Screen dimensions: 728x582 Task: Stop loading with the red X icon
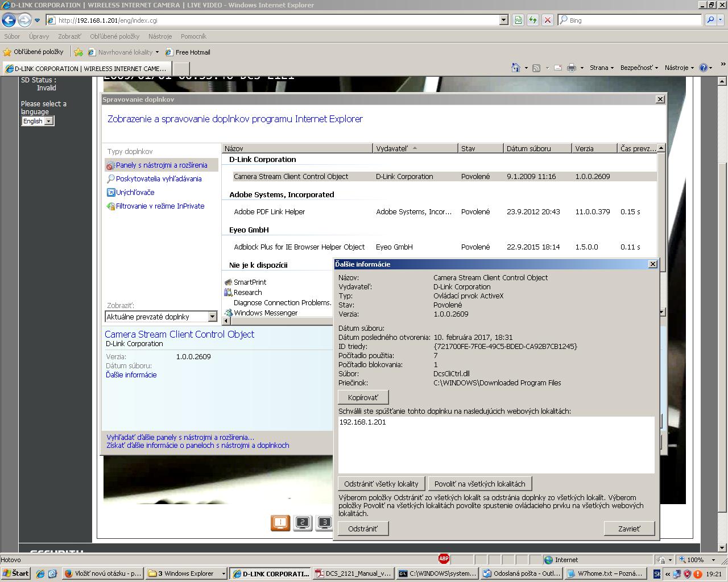548,20
